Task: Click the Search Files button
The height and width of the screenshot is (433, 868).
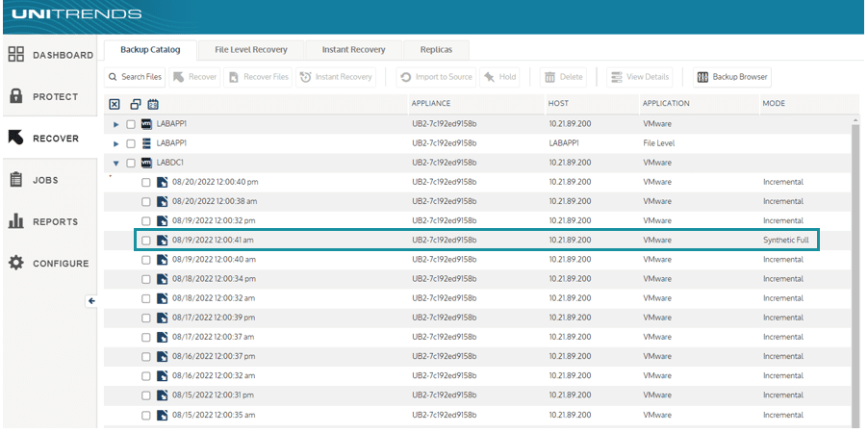Action: coord(135,77)
